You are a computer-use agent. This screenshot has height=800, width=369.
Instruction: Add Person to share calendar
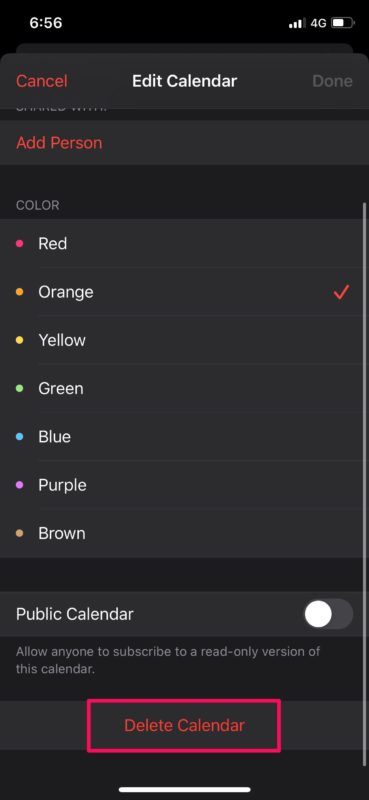click(59, 143)
